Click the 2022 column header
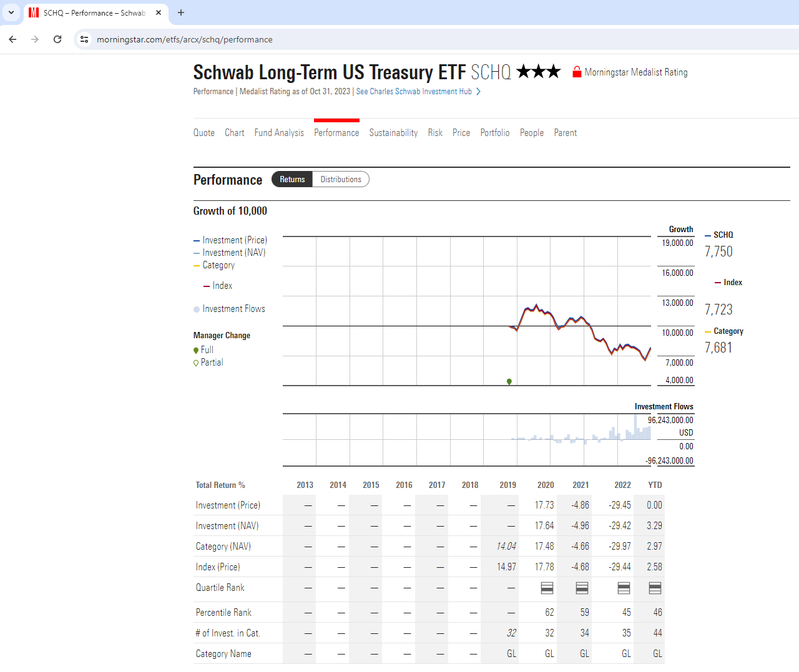Screen dimensions: 799x672 622,485
